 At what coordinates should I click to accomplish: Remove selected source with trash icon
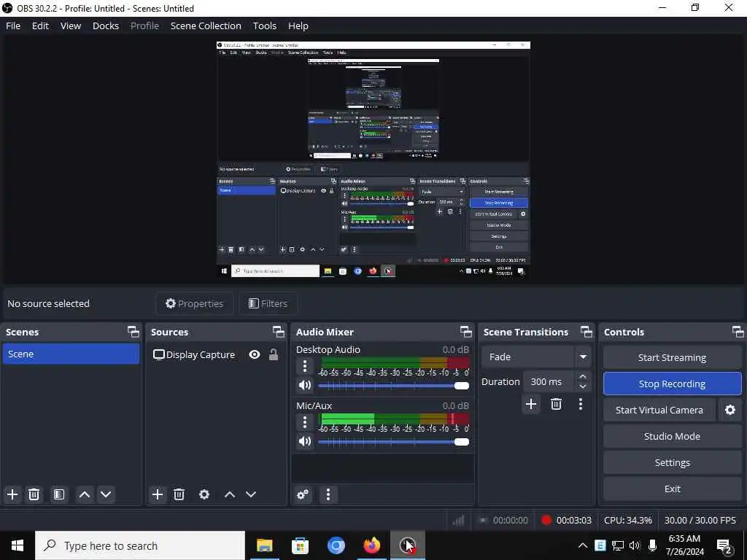coord(179,494)
